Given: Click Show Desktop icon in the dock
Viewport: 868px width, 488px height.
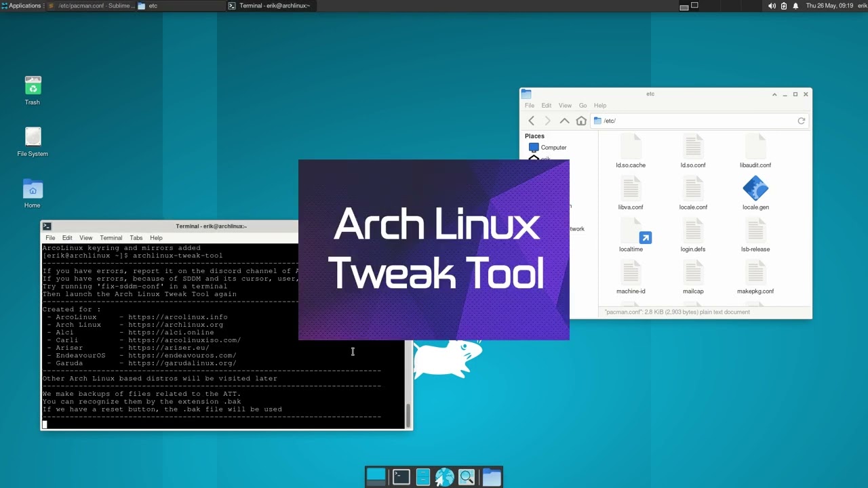Looking at the screenshot, I should click(376, 477).
